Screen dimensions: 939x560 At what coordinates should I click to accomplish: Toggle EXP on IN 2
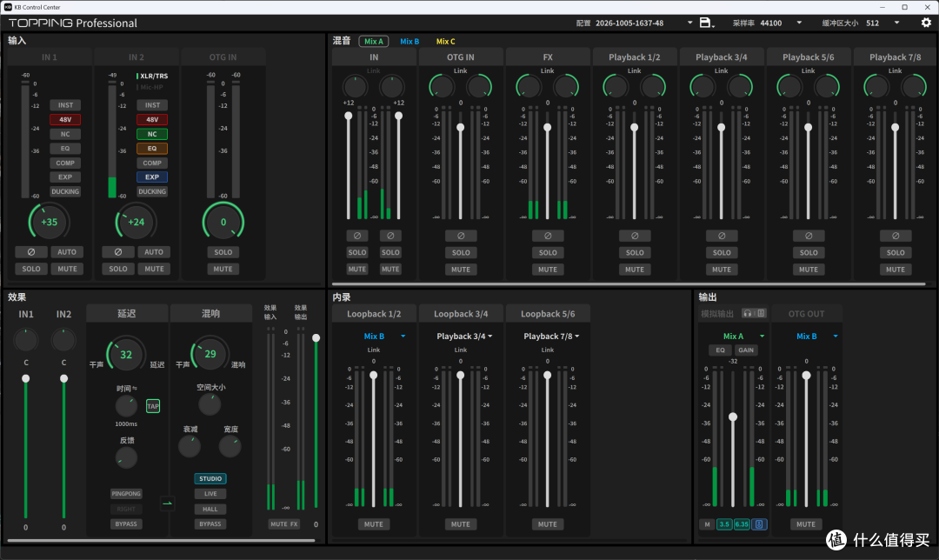click(x=152, y=177)
